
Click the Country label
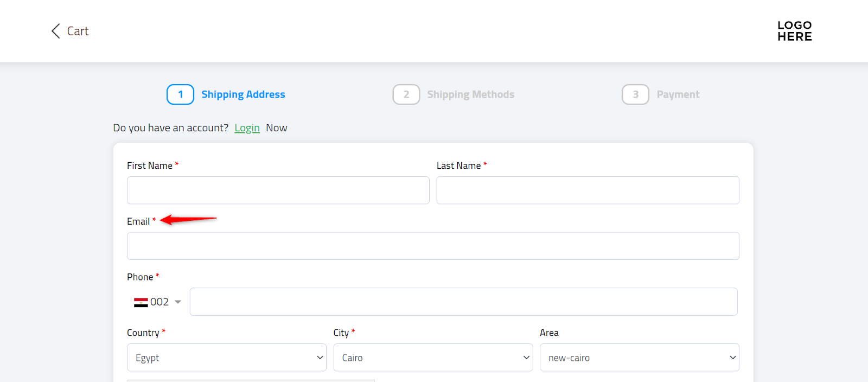point(143,333)
